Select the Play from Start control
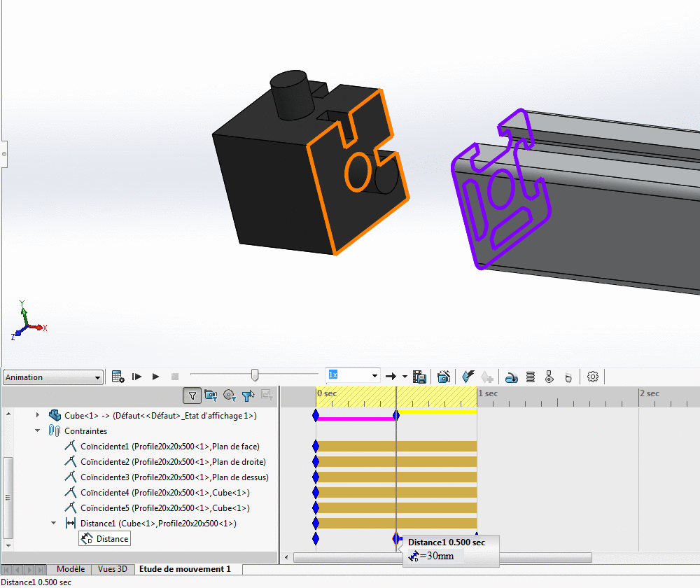The image size is (700, 588). click(x=136, y=377)
